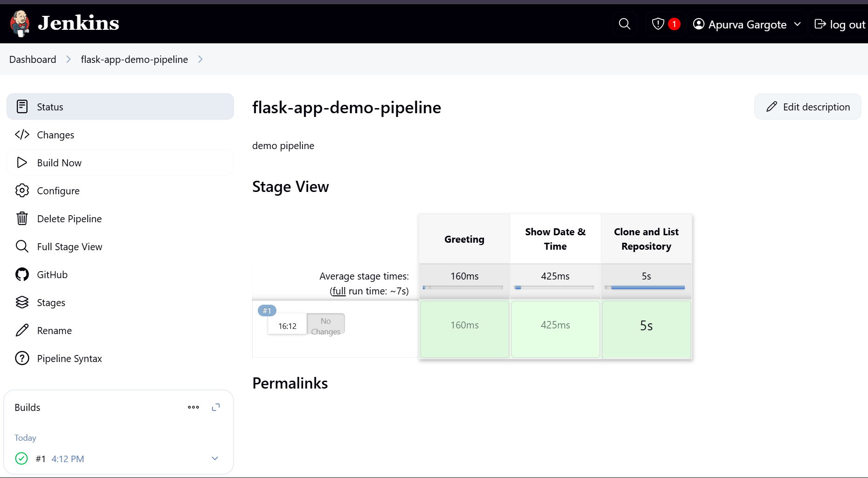Click the Rename pencil icon
The width and height of the screenshot is (868, 478).
pyautogui.click(x=22, y=330)
